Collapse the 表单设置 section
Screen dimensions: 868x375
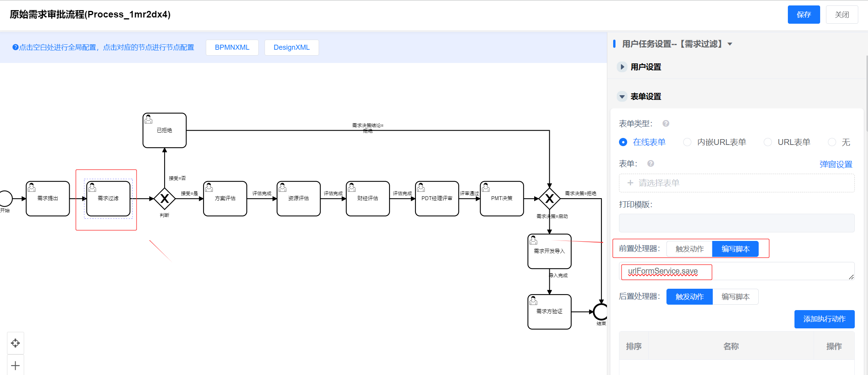tap(622, 96)
